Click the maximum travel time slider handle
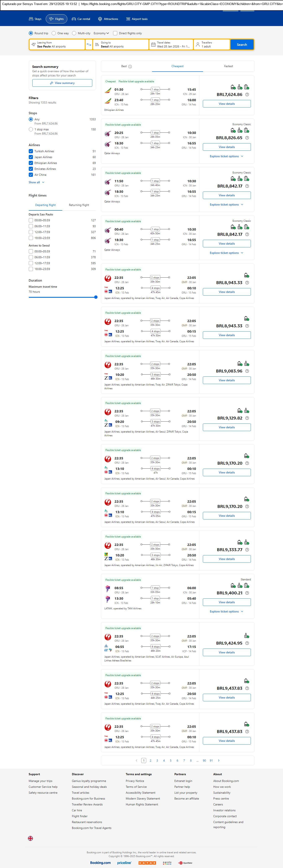The width and height of the screenshot is (283, 868). [96, 297]
